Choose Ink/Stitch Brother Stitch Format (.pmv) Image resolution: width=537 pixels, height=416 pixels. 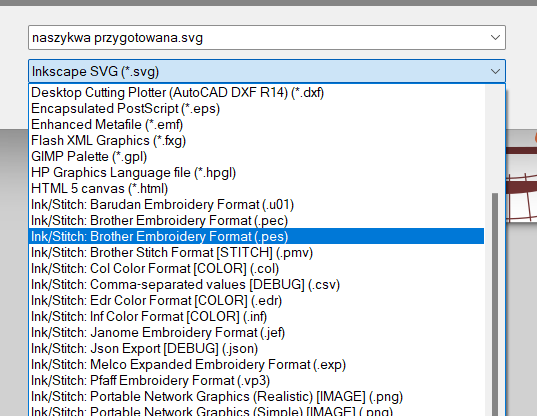coord(256,252)
